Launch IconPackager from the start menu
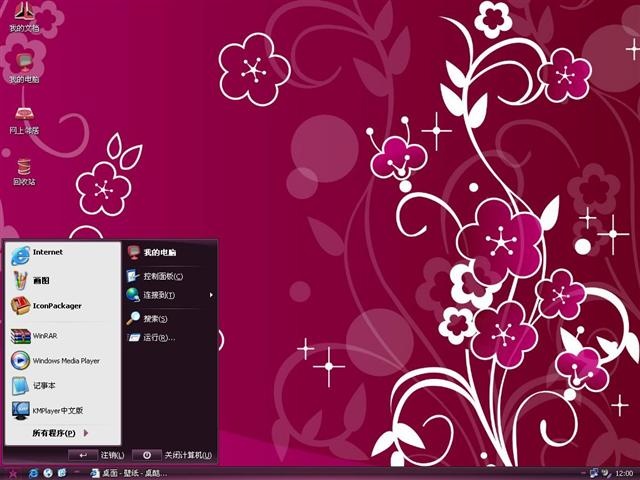The width and height of the screenshot is (640, 480). pos(63,306)
